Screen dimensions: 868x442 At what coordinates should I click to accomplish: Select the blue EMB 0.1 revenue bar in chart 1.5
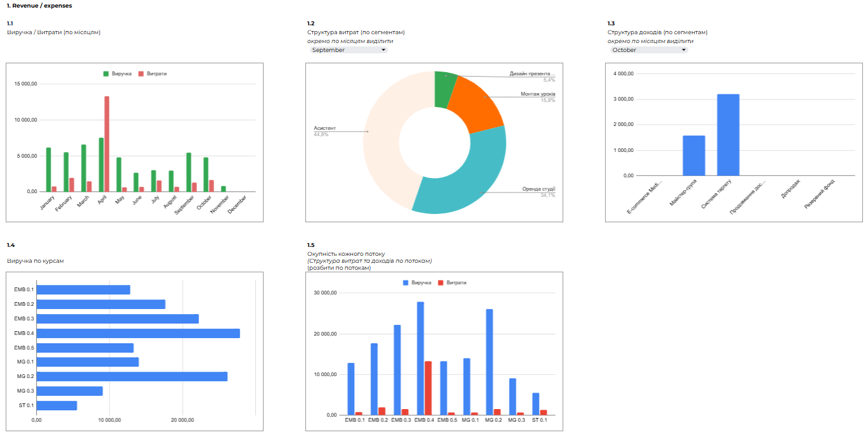[x=351, y=389]
